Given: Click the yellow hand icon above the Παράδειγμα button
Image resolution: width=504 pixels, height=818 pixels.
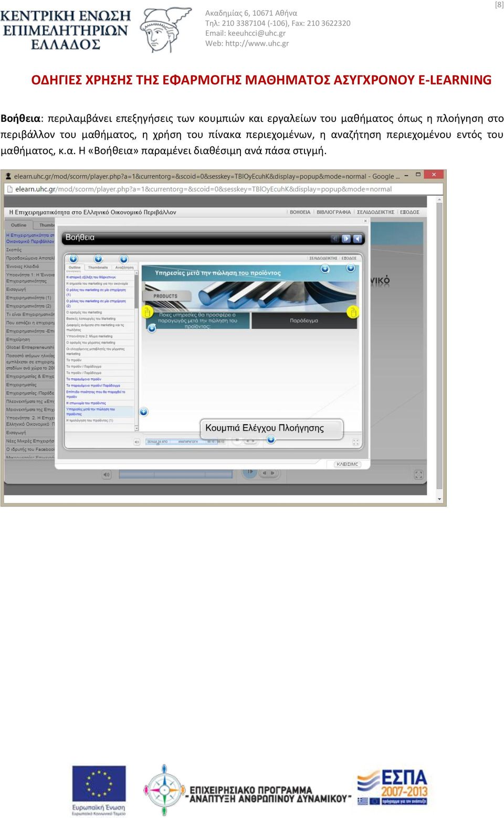Looking at the screenshot, I should tap(353, 312).
